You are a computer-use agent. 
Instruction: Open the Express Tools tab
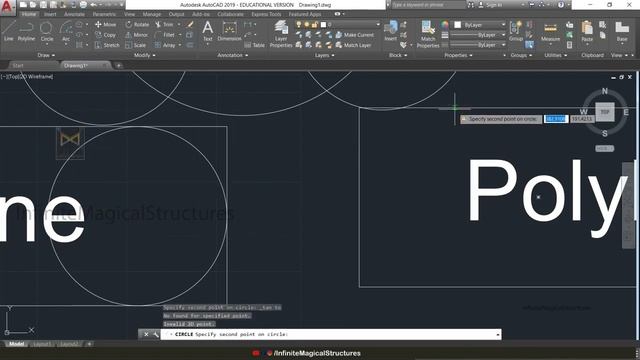pyautogui.click(x=266, y=14)
